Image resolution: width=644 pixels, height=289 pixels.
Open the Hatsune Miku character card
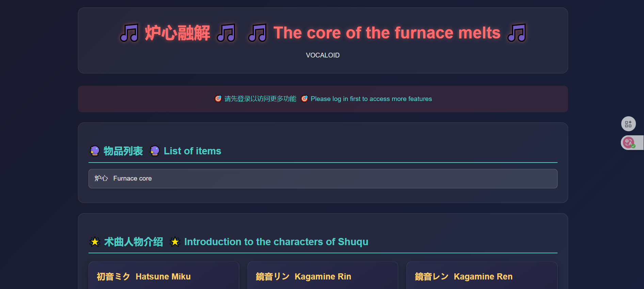click(x=163, y=276)
